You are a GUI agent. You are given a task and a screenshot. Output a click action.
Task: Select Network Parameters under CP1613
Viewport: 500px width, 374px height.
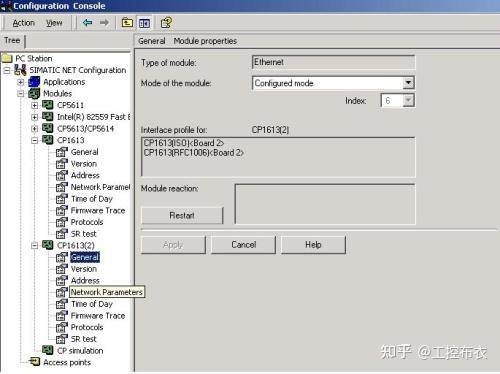[x=100, y=187]
